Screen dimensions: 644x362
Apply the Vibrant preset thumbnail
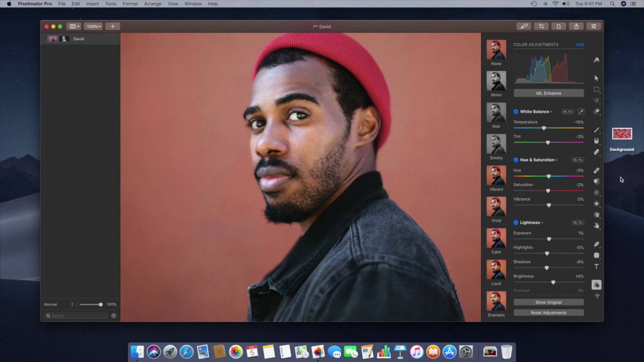(496, 175)
